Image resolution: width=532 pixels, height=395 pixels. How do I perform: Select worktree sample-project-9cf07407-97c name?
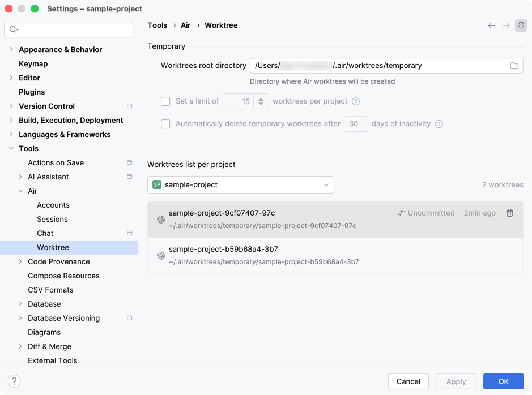[x=222, y=213]
